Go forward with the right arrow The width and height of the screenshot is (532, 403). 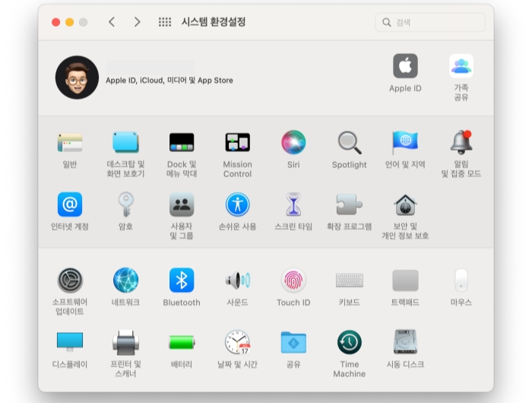pos(137,22)
